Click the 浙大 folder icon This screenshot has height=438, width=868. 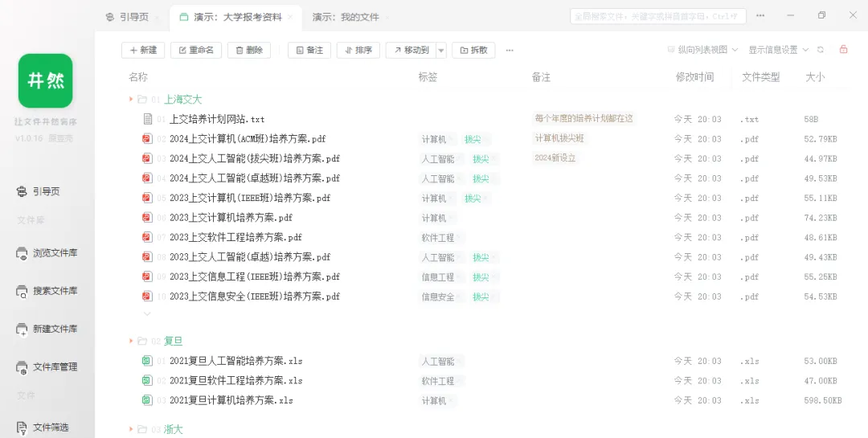(x=141, y=429)
